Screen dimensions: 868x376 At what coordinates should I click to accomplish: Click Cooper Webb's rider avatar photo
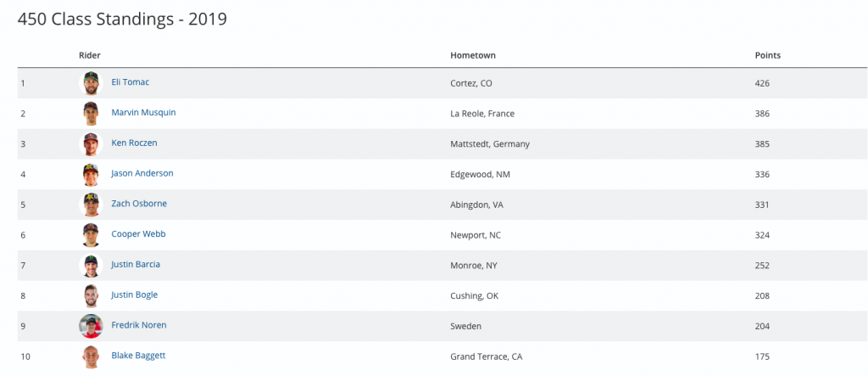(91, 235)
